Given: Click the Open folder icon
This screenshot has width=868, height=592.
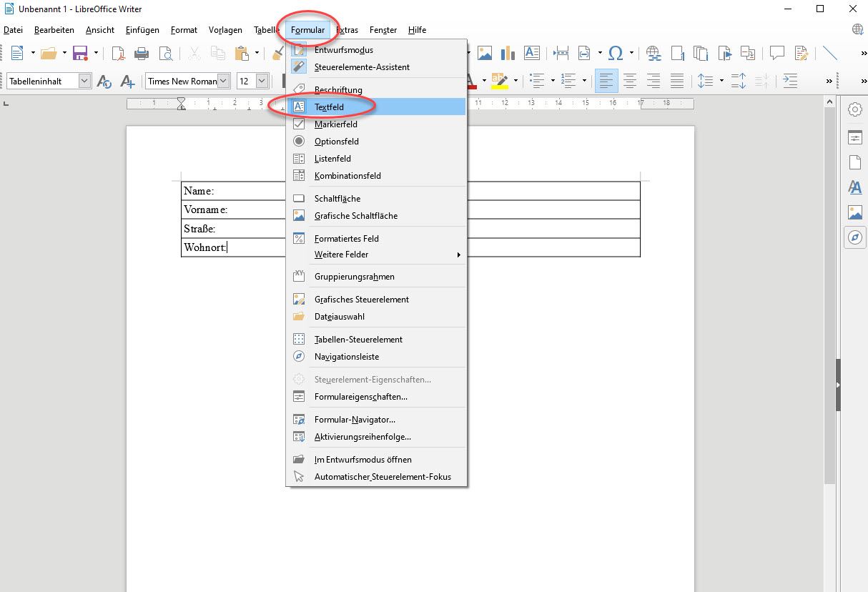Looking at the screenshot, I should click(49, 53).
